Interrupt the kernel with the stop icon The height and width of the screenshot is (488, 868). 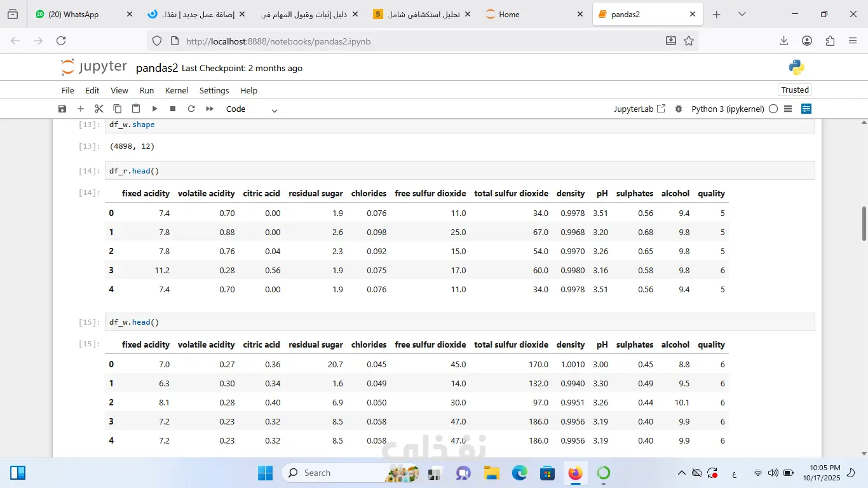173,109
